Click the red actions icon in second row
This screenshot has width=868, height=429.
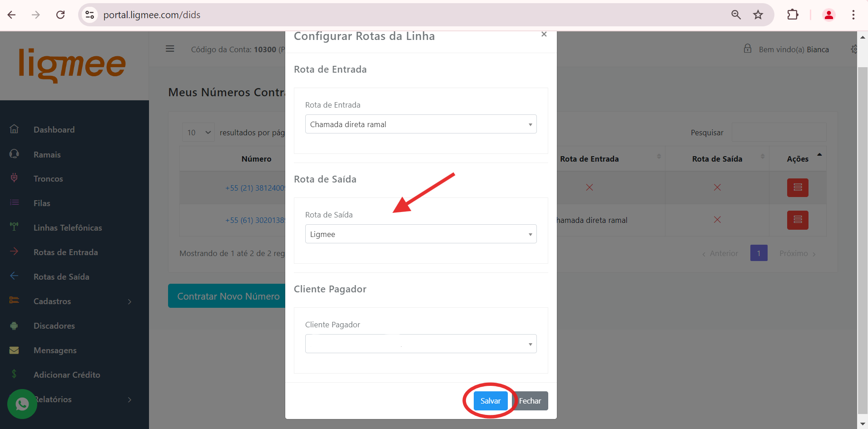pos(798,220)
